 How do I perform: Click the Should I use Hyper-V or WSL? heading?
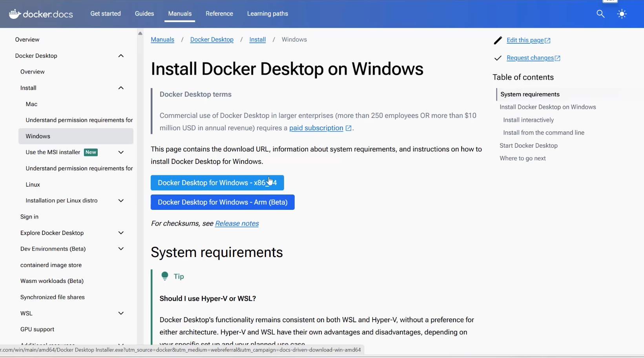click(208, 299)
